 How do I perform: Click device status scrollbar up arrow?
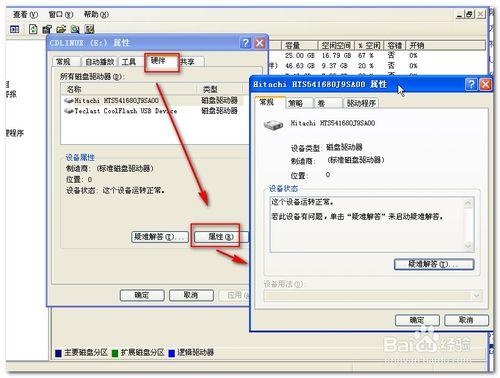coord(468,203)
